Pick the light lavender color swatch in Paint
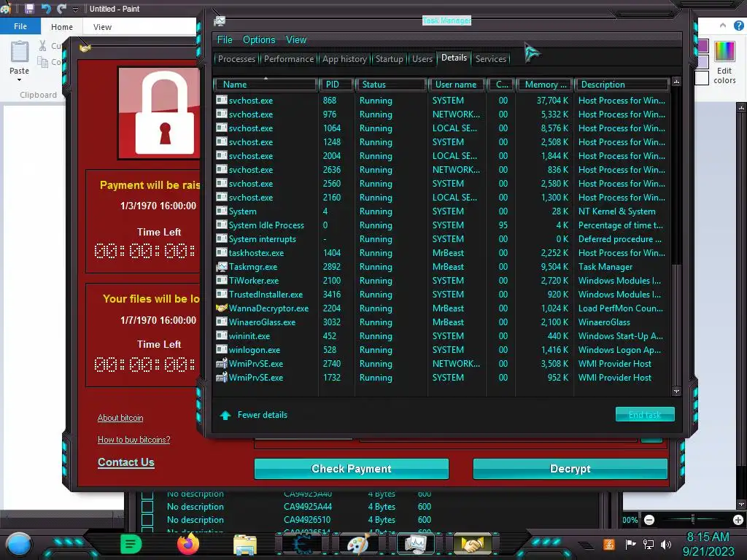This screenshot has width=747, height=560. [703, 62]
